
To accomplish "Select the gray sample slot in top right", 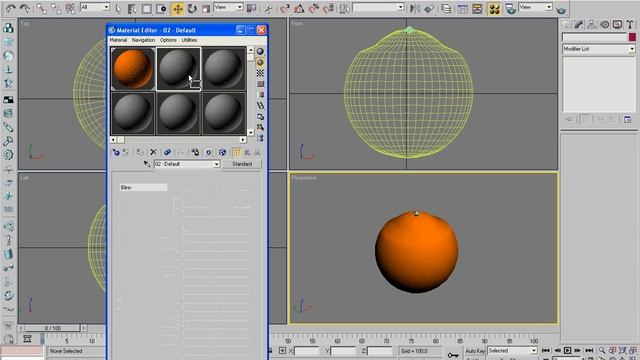I will 224,69.
